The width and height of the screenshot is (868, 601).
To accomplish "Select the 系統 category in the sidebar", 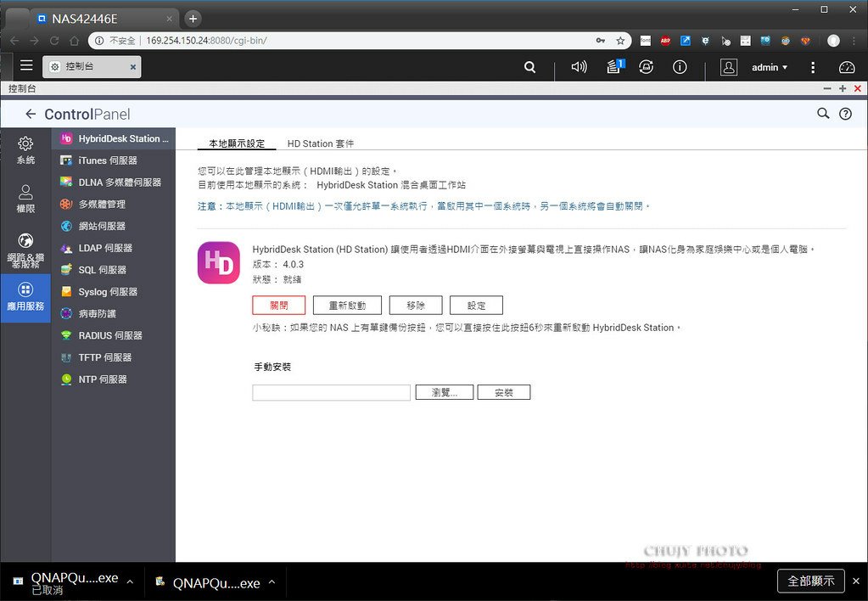I will (25, 150).
